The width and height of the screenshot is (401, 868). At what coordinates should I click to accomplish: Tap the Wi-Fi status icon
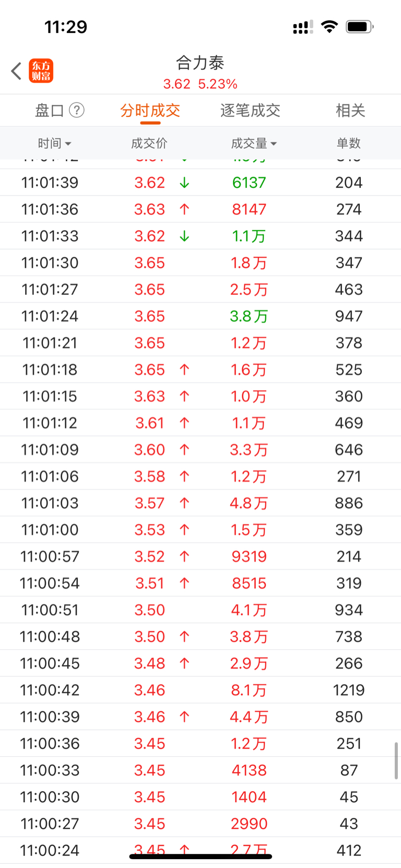click(329, 27)
